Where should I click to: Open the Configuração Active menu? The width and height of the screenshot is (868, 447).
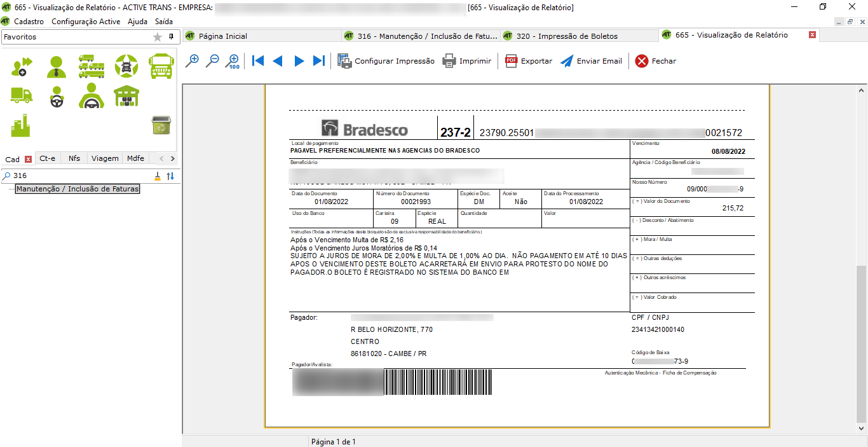[86, 21]
